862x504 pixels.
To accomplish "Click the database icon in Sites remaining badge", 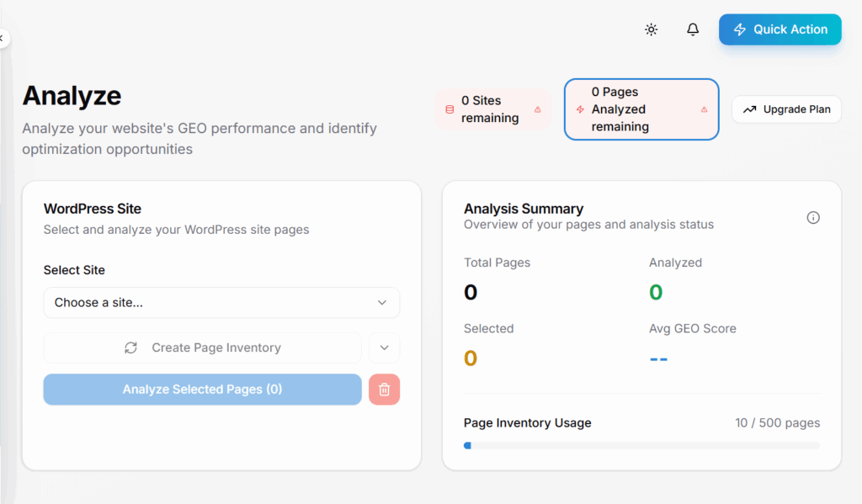I will (449, 109).
